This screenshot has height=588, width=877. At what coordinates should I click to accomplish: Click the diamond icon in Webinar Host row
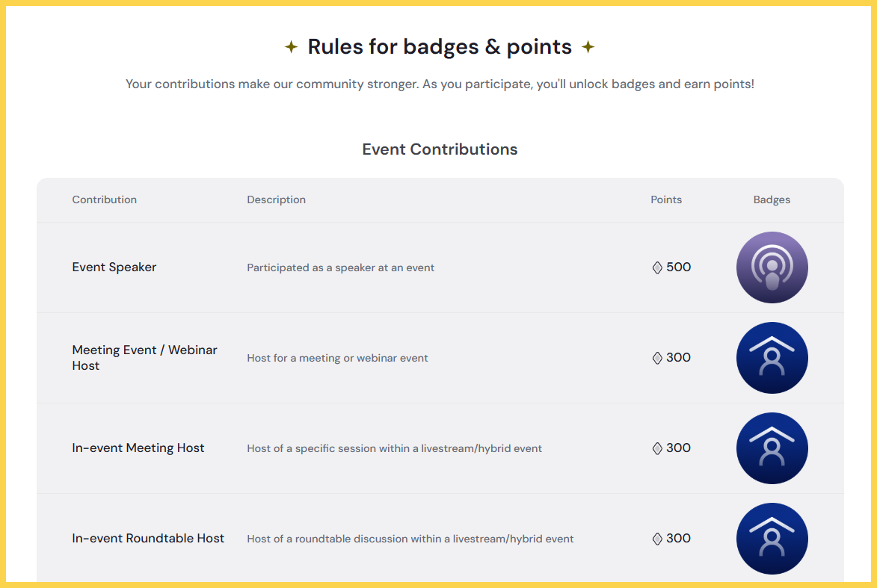pyautogui.click(x=657, y=358)
